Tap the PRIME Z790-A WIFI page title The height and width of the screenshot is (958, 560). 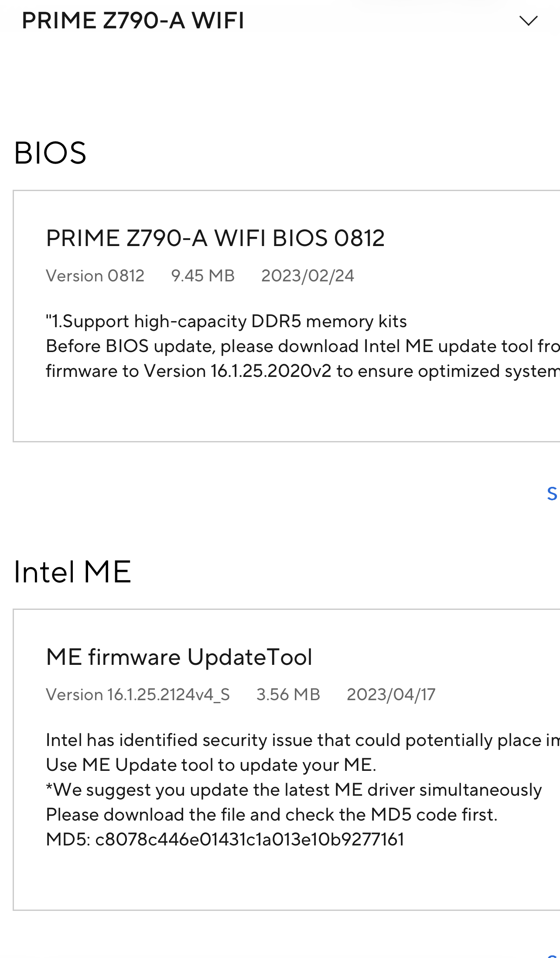point(133,21)
